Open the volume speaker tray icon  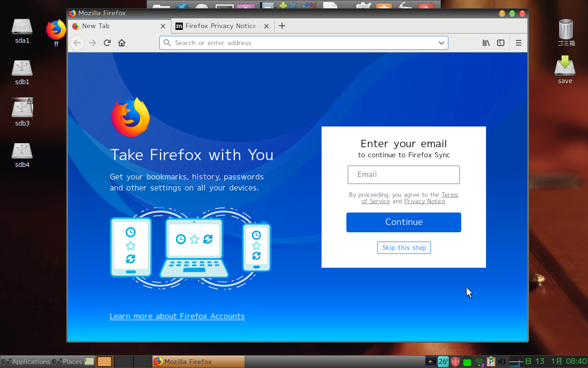point(502,362)
